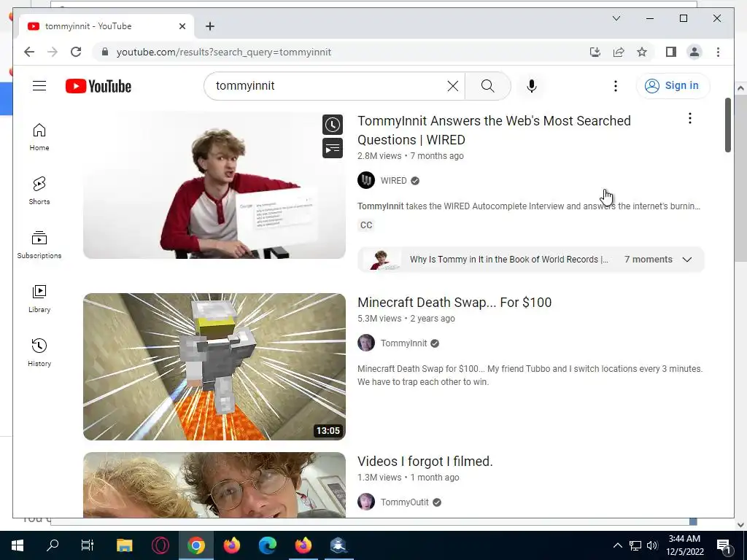Toggle Chrome side panel
The width and height of the screenshot is (747, 560).
(x=671, y=52)
